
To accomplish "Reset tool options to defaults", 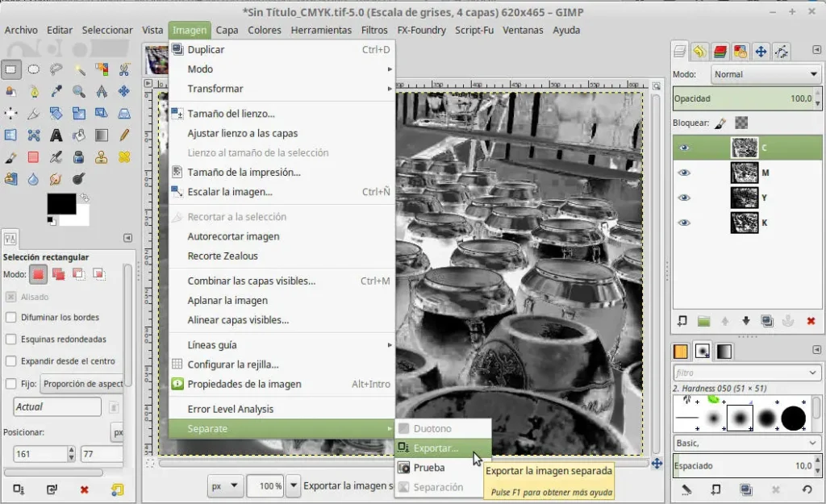I will point(117,489).
